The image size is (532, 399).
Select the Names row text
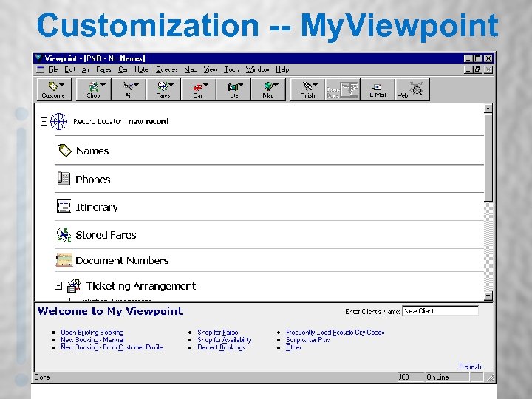(x=92, y=151)
